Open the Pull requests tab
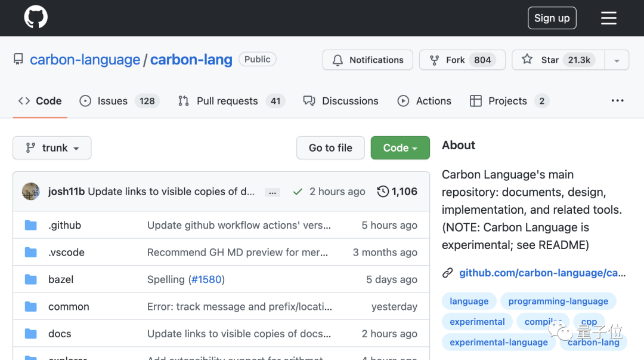 click(x=224, y=101)
